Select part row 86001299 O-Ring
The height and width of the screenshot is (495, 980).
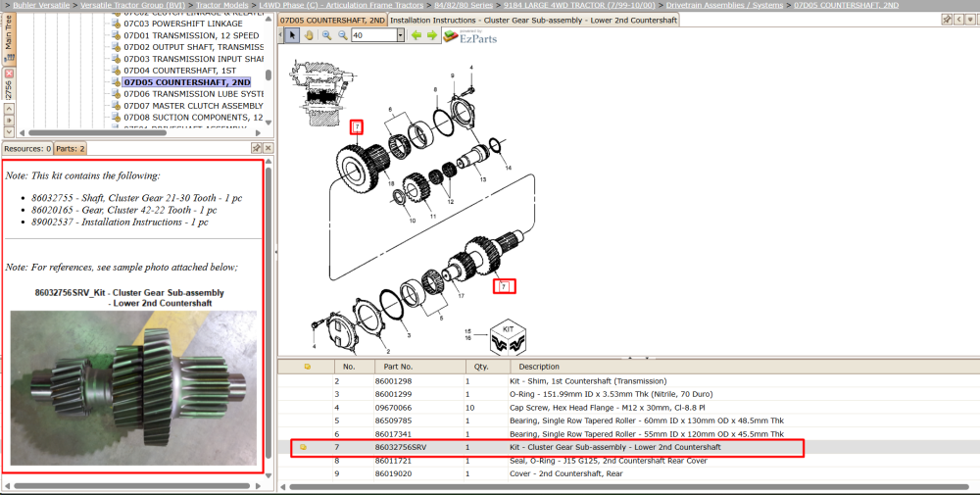coord(629,394)
